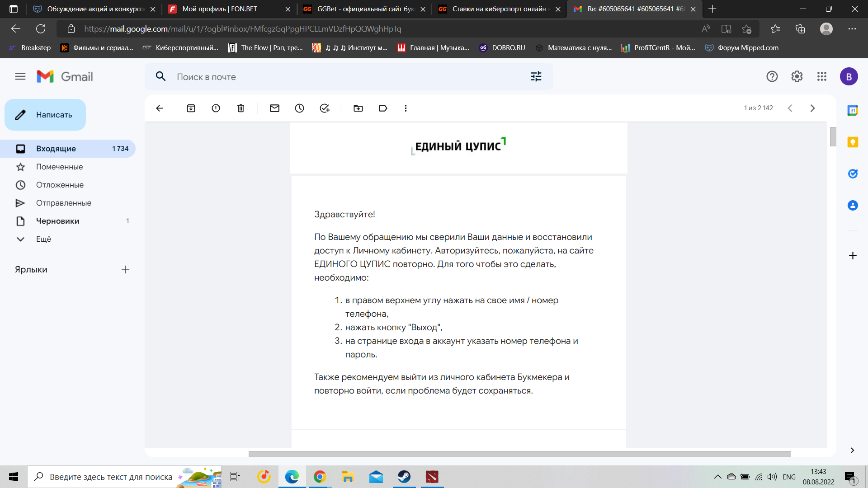
Task: Switch to Обсуждение акций и конкурсов tab
Action: tap(94, 9)
